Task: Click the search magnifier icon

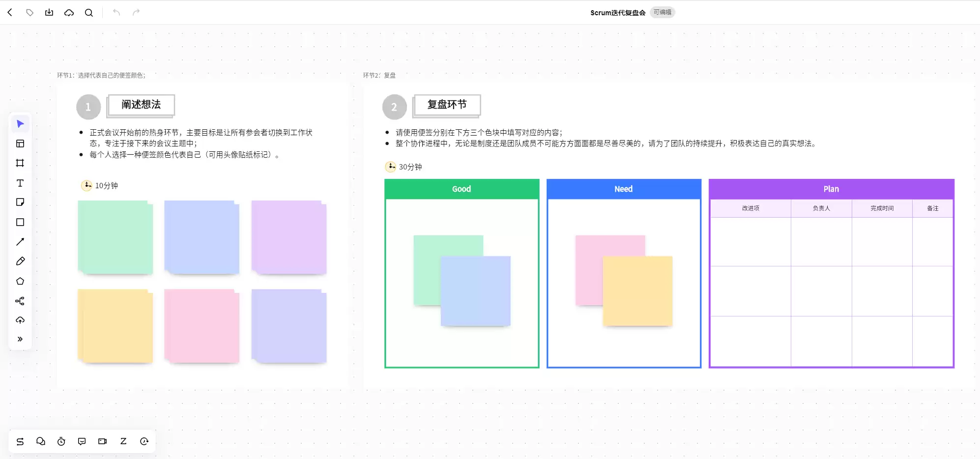Action: 89,13
